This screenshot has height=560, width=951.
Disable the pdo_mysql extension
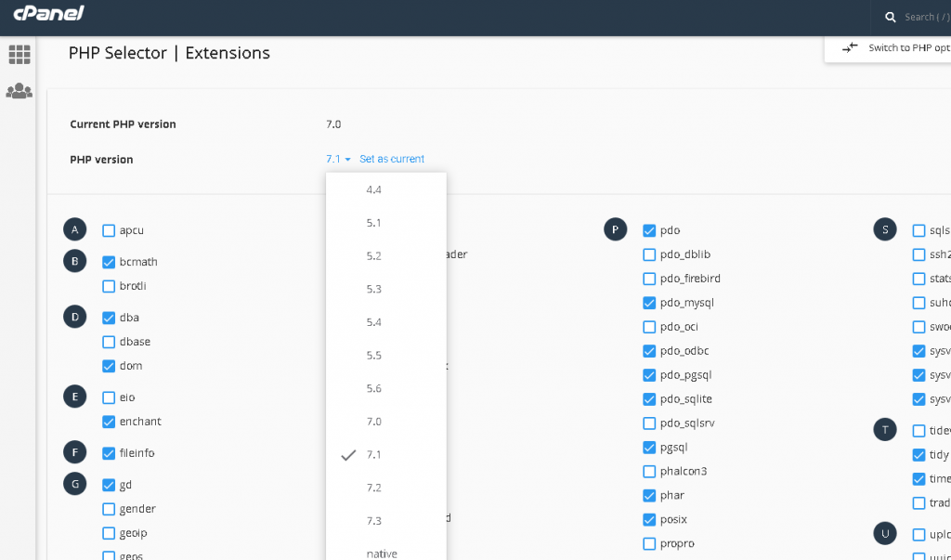pos(649,303)
